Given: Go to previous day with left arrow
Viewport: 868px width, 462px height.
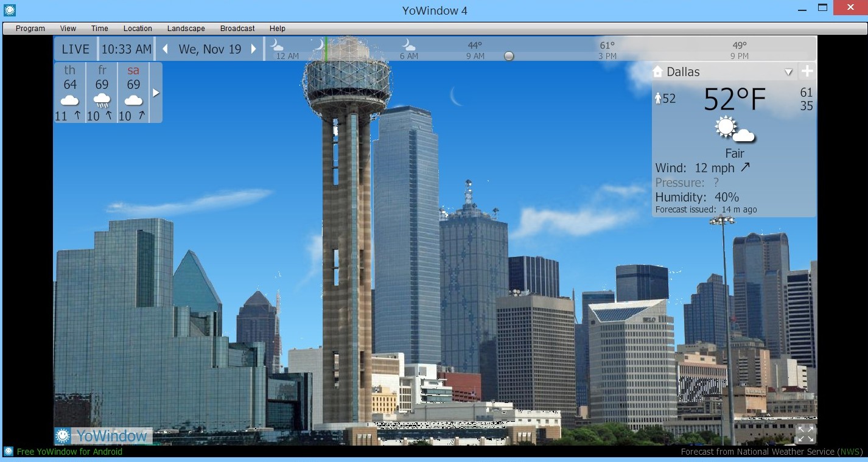Looking at the screenshot, I should tap(165, 49).
